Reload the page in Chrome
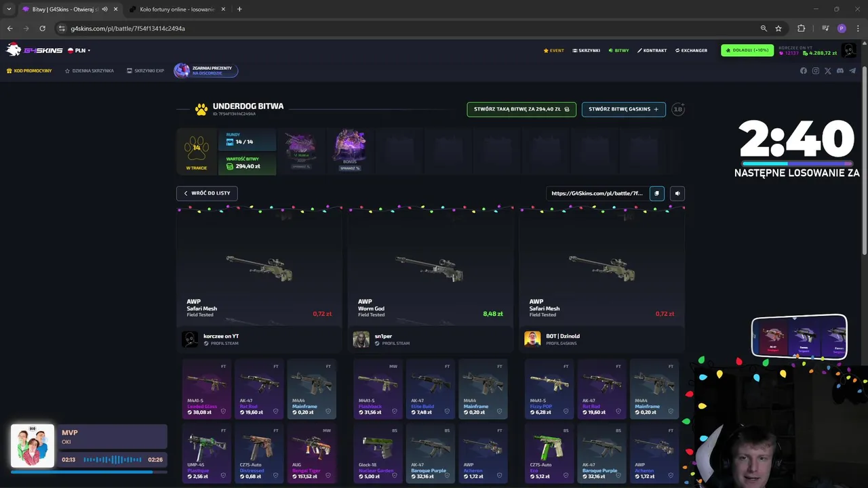 [x=42, y=28]
